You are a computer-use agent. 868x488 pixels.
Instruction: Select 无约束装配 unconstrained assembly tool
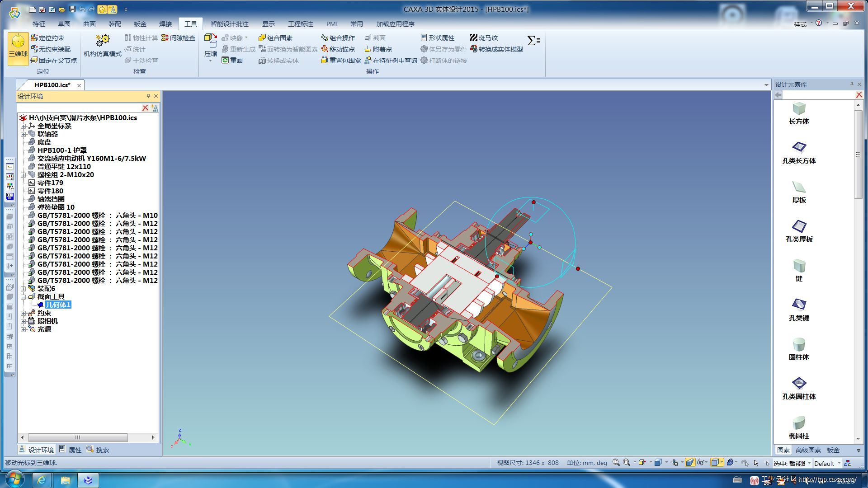[x=51, y=49]
